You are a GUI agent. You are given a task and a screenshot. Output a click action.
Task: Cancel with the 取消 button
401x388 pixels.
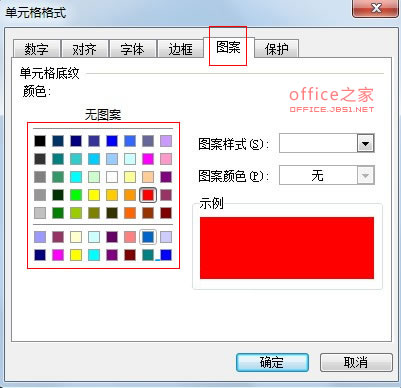click(356, 362)
